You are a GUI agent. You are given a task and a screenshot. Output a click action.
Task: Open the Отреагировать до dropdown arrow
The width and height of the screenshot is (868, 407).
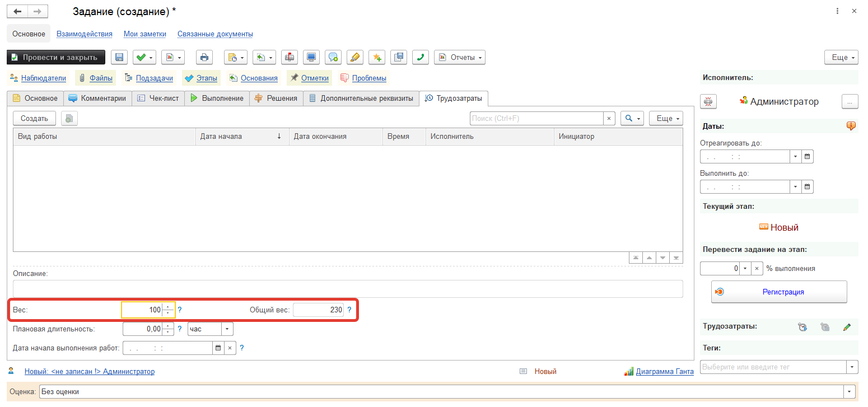795,156
